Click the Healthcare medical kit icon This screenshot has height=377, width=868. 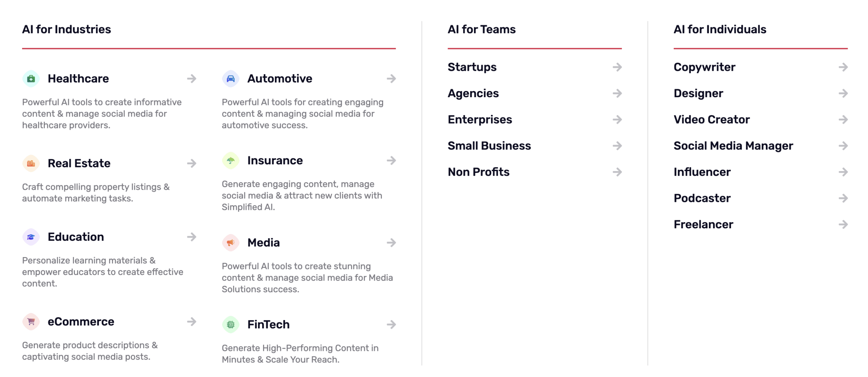point(31,79)
